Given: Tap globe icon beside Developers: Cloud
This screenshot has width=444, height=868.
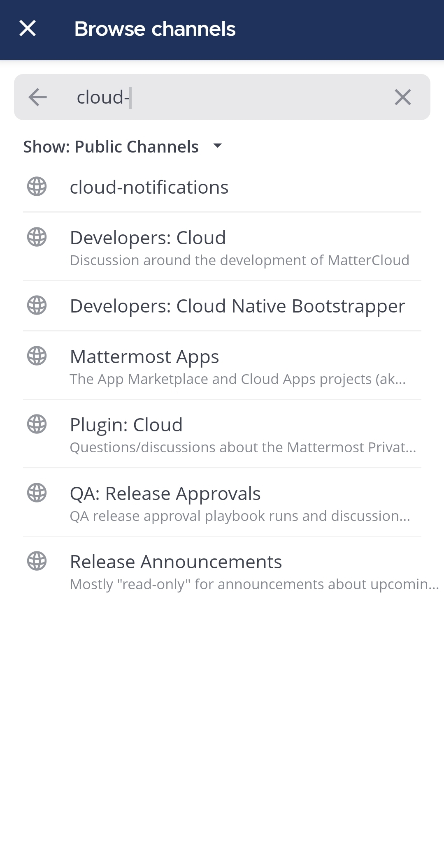Looking at the screenshot, I should click(x=37, y=237).
